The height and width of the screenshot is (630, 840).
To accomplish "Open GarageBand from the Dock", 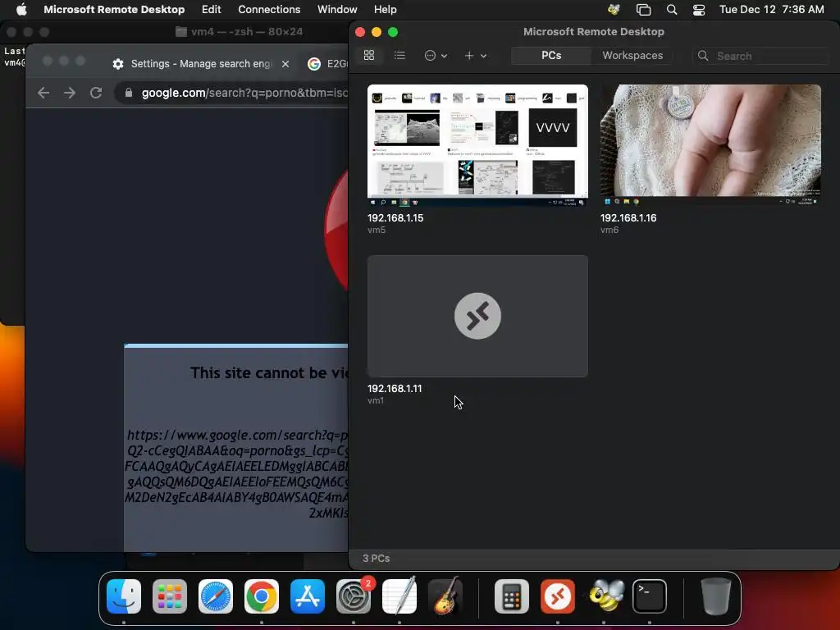I will pos(445,596).
